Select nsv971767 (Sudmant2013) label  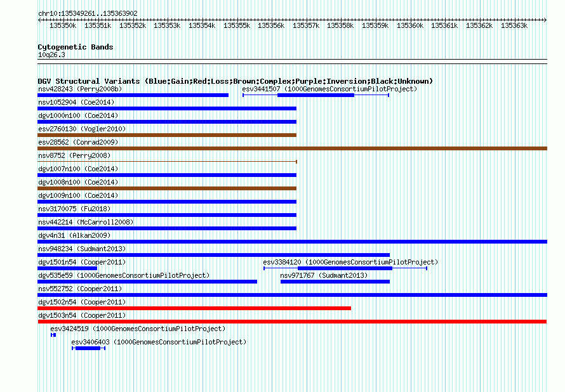(324, 275)
